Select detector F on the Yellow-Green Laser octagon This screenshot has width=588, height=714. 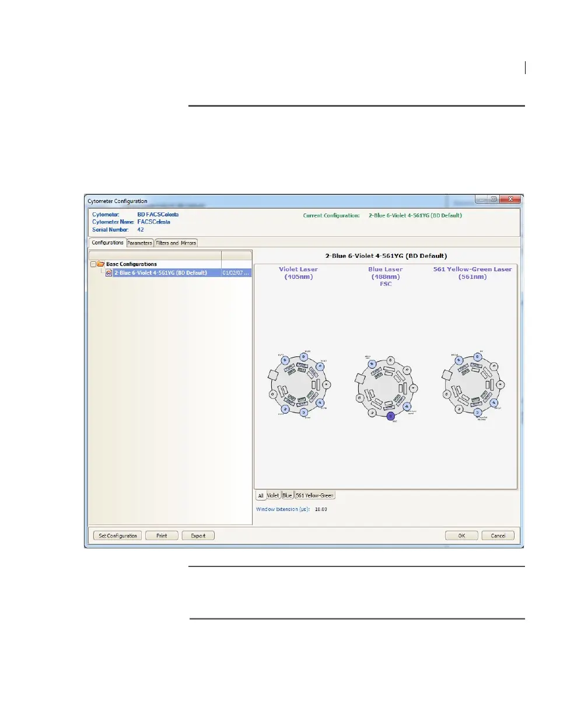pyautogui.click(x=494, y=366)
